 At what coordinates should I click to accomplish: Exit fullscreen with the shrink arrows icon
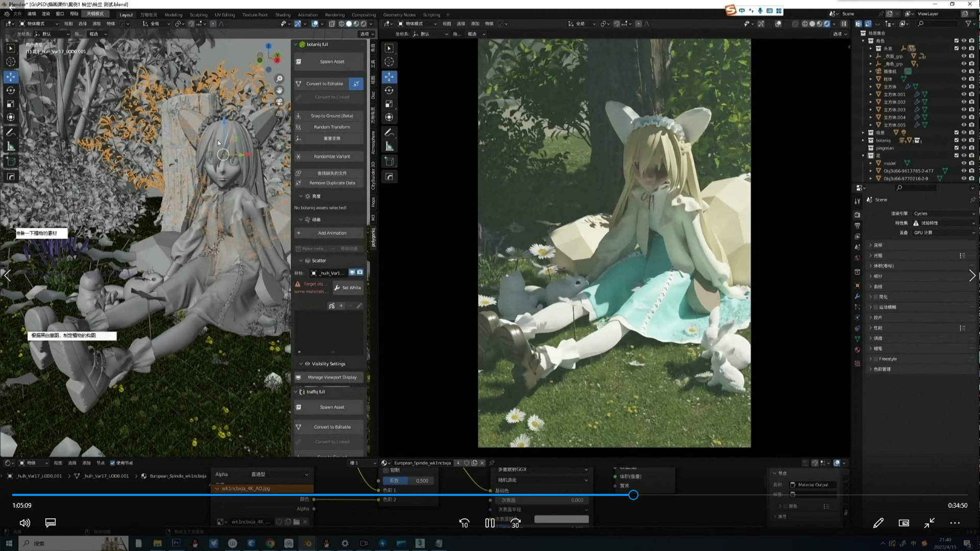click(x=929, y=523)
